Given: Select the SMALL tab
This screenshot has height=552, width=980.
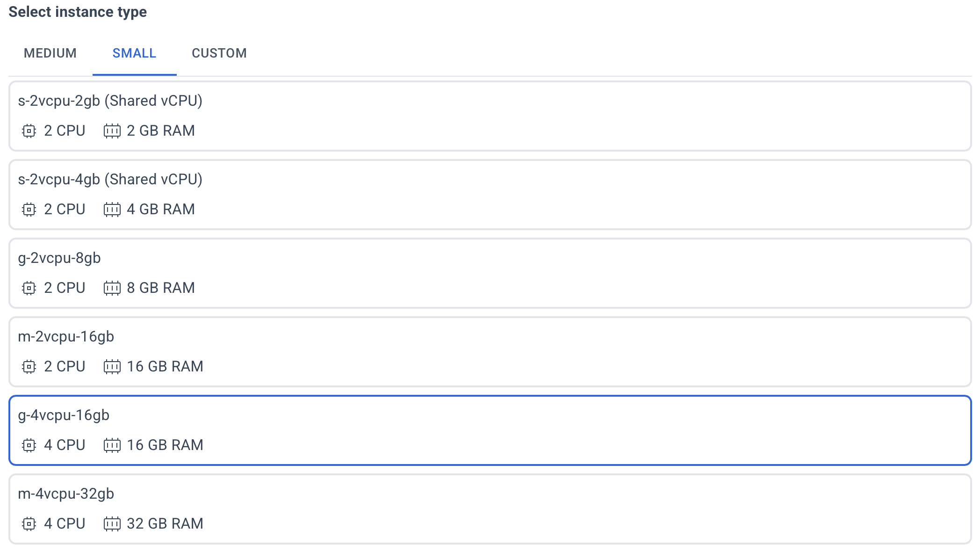Looking at the screenshot, I should 134,53.
